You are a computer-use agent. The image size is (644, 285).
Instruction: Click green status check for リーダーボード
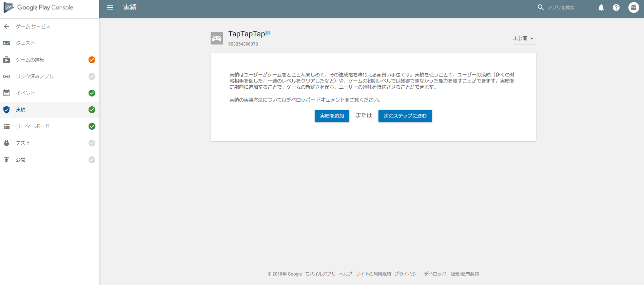(92, 126)
